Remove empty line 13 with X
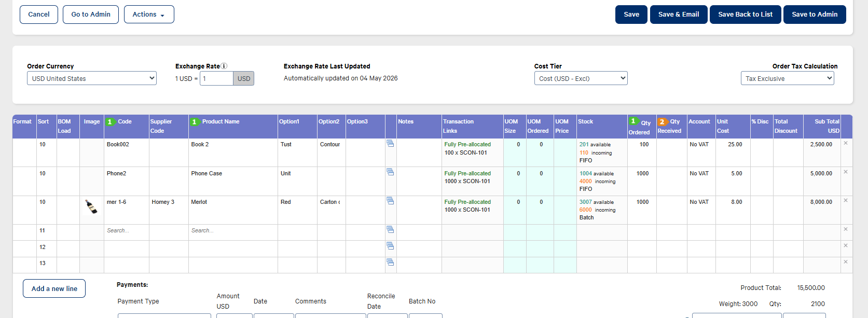This screenshot has height=318, width=868. coord(846,262)
